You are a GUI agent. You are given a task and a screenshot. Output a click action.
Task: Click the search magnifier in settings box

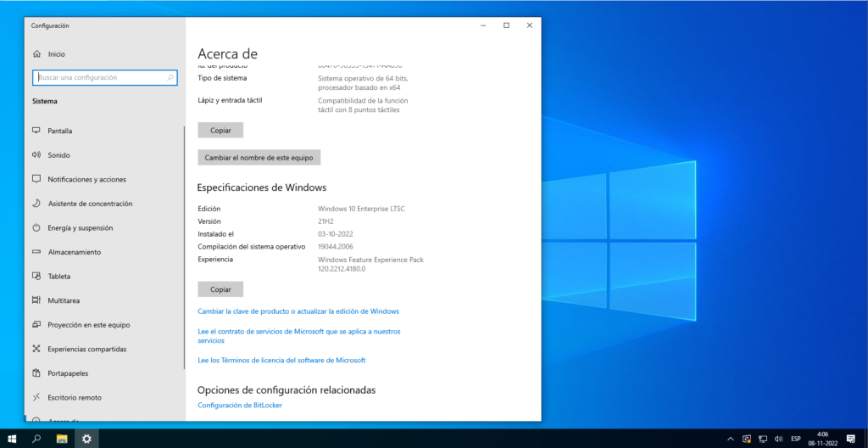(170, 78)
